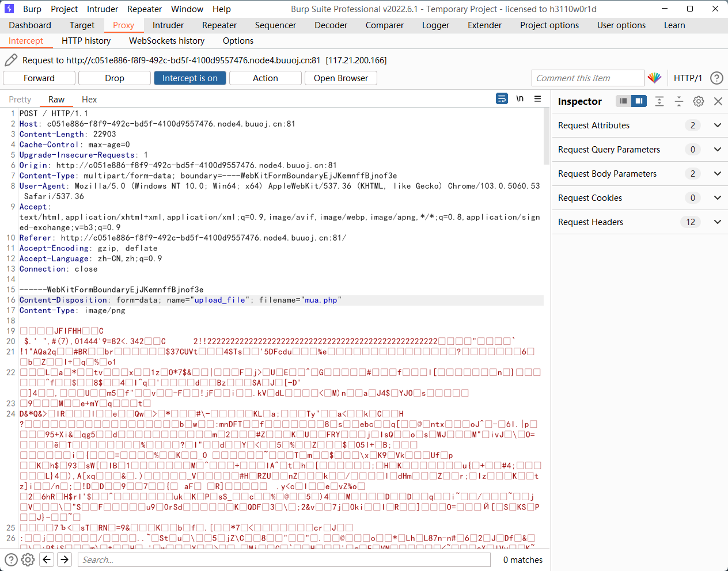Image resolution: width=728 pixels, height=571 pixels.
Task: Open the Intruder menu in the menu bar
Action: coord(103,9)
